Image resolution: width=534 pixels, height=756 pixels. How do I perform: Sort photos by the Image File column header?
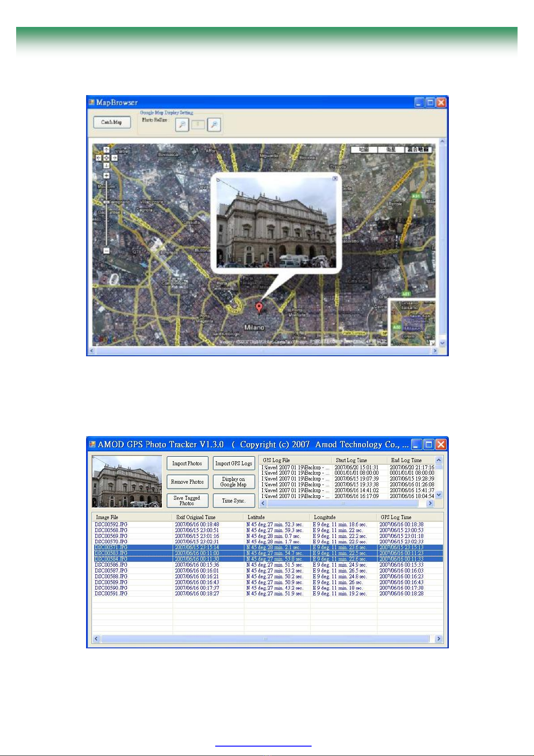point(132,517)
